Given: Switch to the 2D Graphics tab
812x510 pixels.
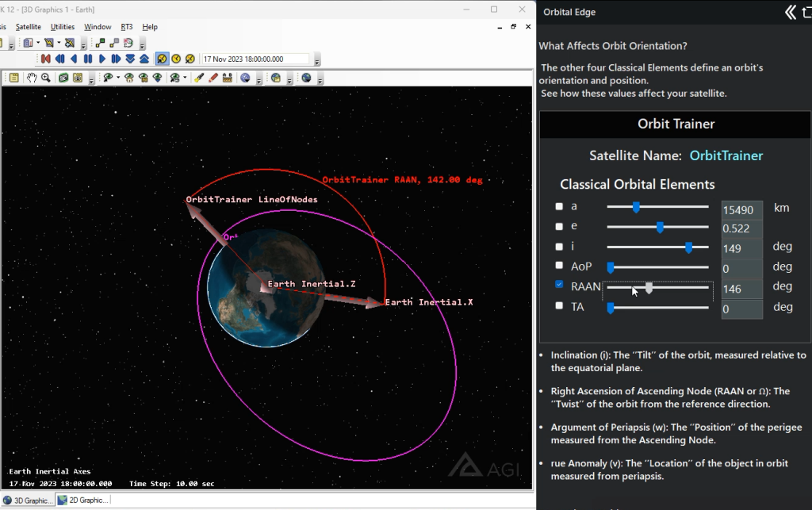Looking at the screenshot, I should pyautogui.click(x=82, y=500).
